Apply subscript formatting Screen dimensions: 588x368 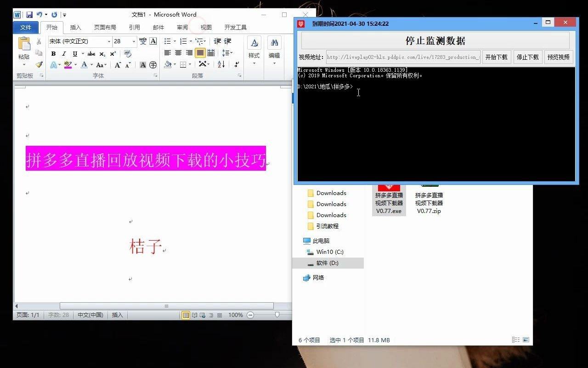tap(102, 54)
